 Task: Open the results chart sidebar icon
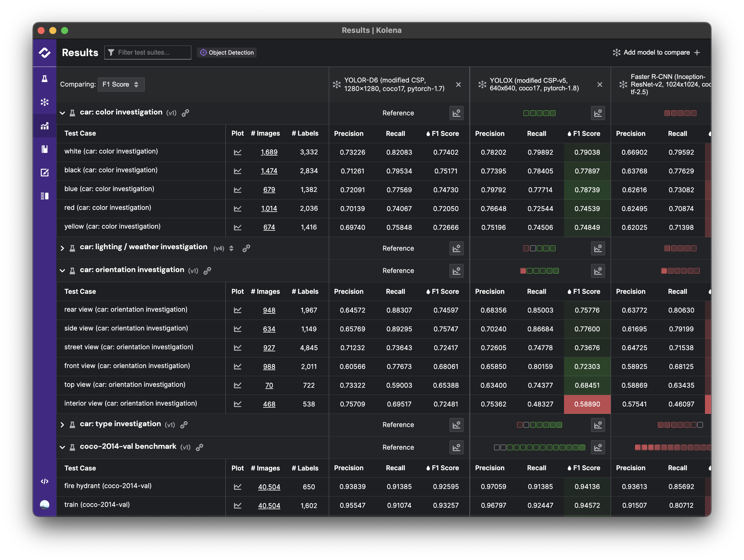click(44, 126)
